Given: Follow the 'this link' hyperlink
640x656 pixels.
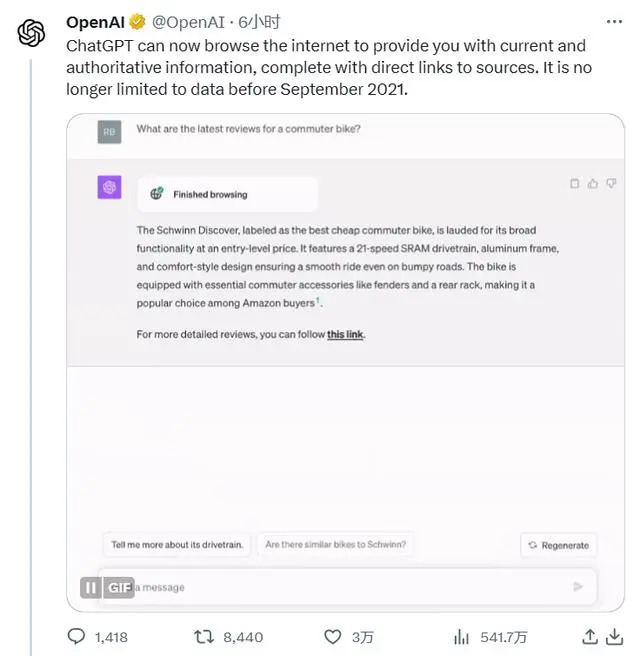Looking at the screenshot, I should [x=345, y=334].
